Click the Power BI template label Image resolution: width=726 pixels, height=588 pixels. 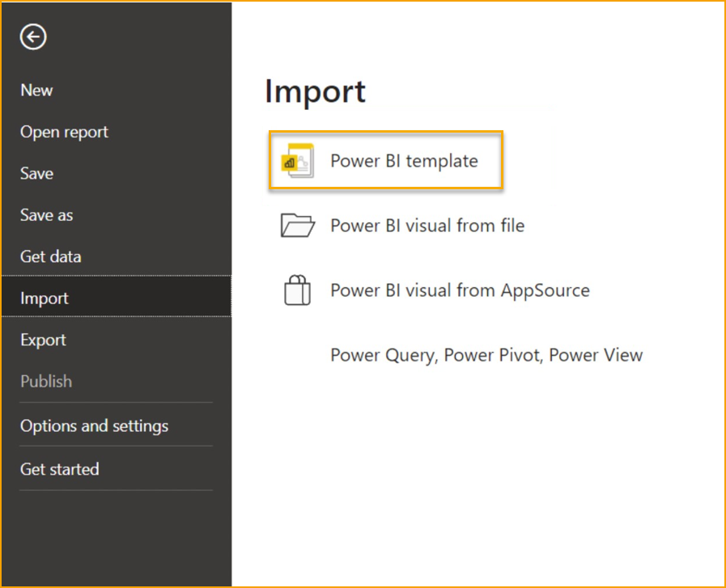[x=404, y=161]
